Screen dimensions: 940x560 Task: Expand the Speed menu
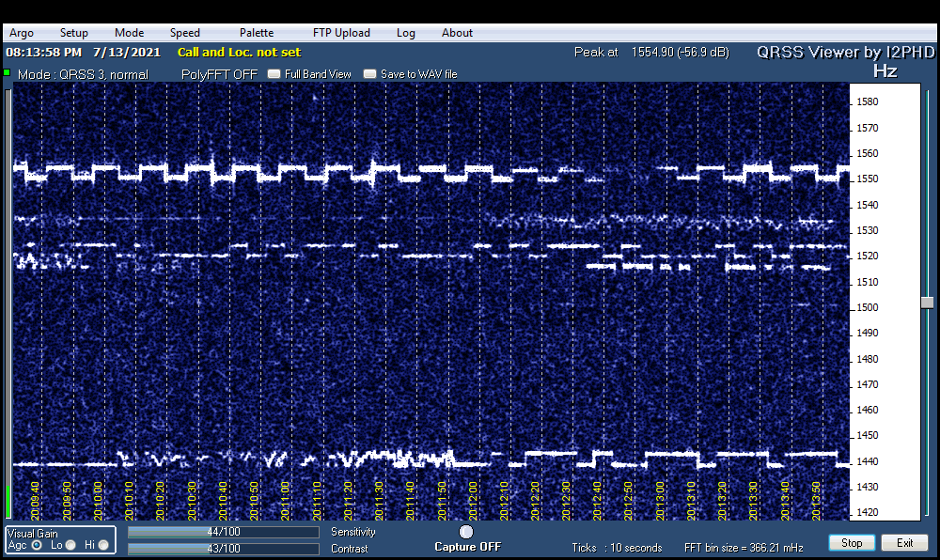[x=185, y=33]
